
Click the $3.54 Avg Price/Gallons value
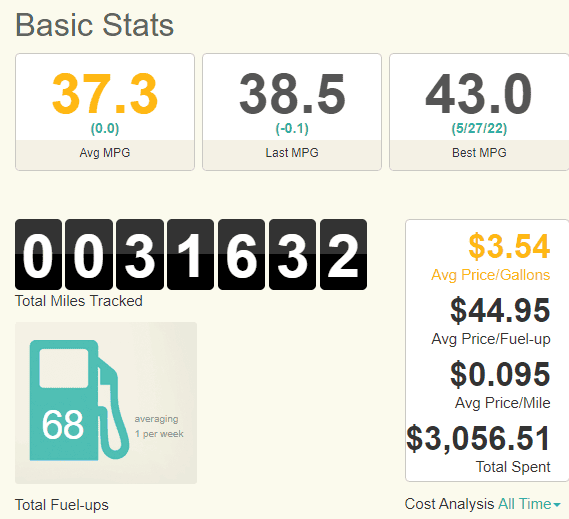pyautogui.click(x=509, y=247)
